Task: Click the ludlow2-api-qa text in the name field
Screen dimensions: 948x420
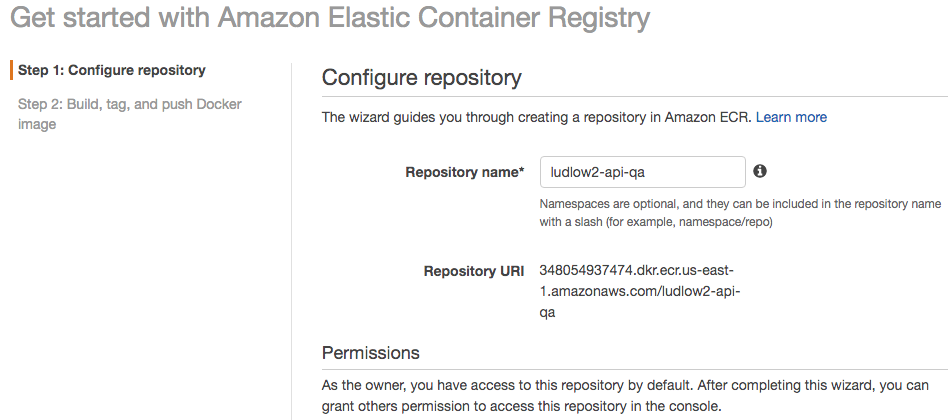Action: (x=597, y=172)
